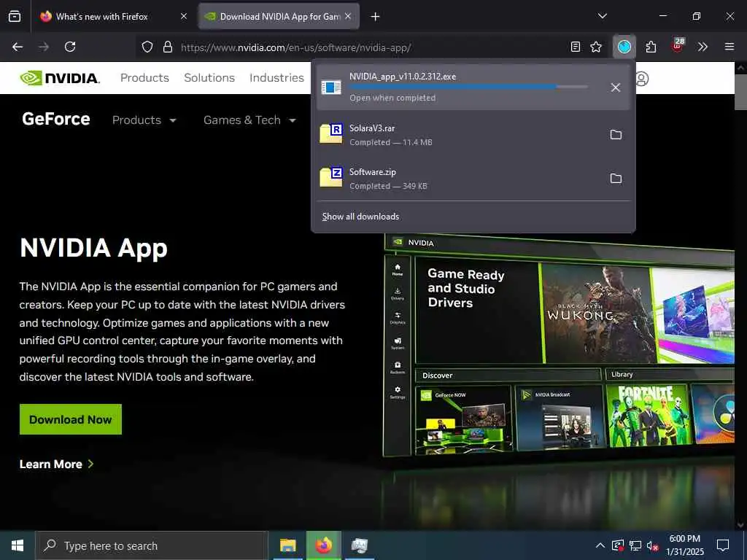Follow the Learn More link
747x560 pixels.
56,464
